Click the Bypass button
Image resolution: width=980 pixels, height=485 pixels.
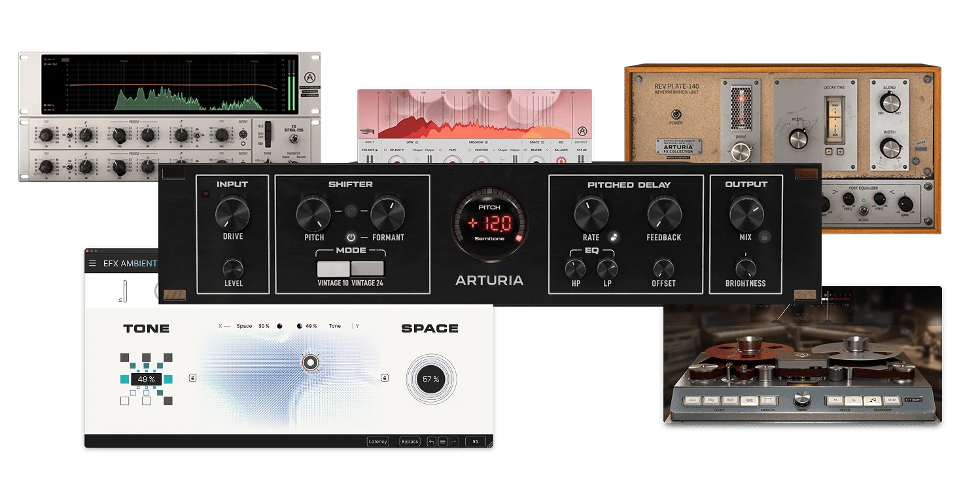tap(410, 441)
